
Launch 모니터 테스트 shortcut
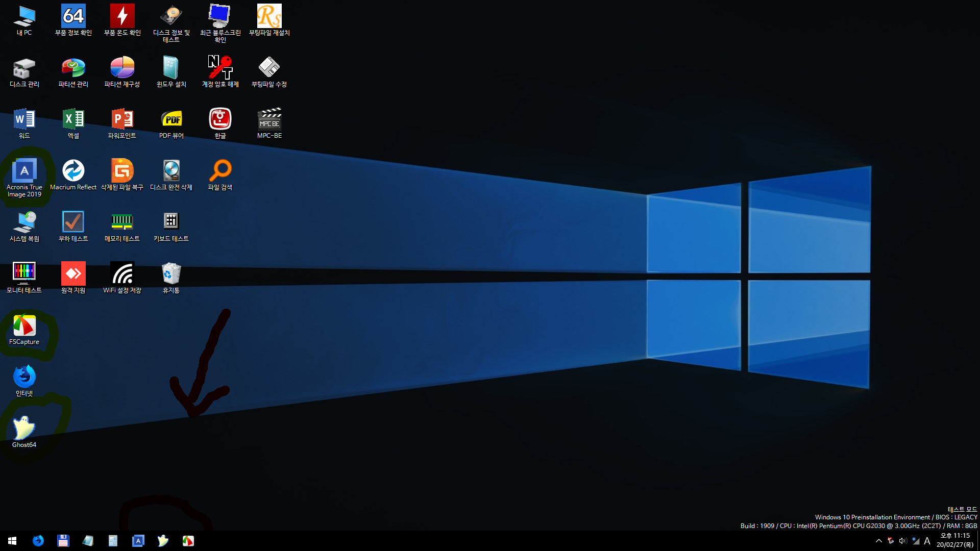pyautogui.click(x=24, y=278)
